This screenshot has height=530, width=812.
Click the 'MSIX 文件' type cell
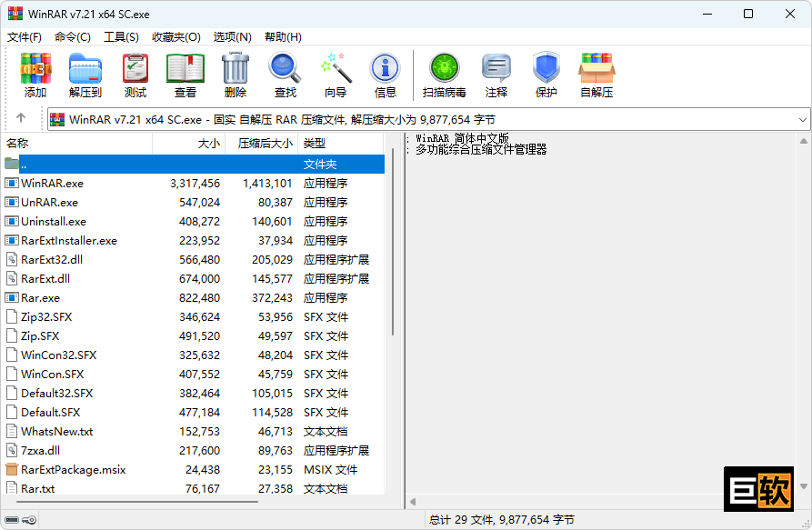(330, 469)
